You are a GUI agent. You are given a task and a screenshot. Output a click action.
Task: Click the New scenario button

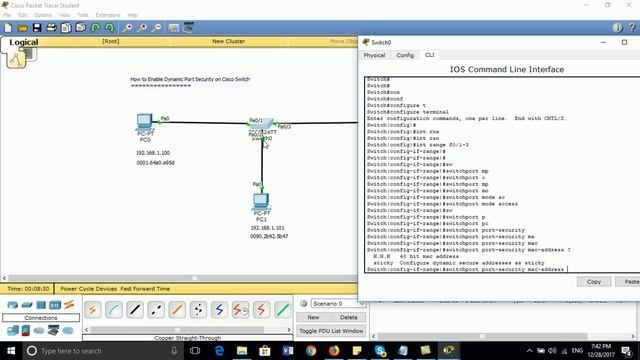click(x=313, y=317)
